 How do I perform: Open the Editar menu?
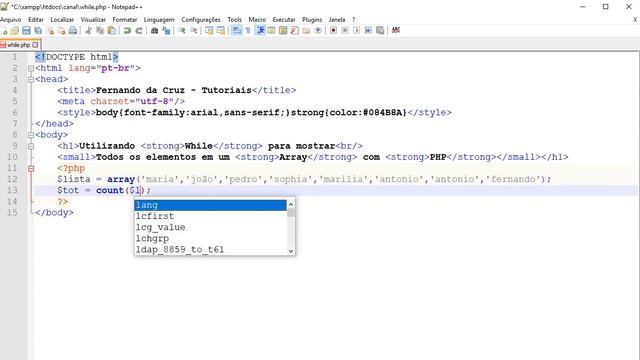(36, 20)
